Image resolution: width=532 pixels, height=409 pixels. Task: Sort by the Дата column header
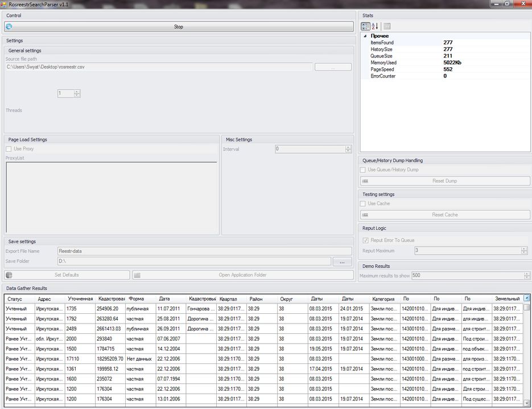click(171, 299)
